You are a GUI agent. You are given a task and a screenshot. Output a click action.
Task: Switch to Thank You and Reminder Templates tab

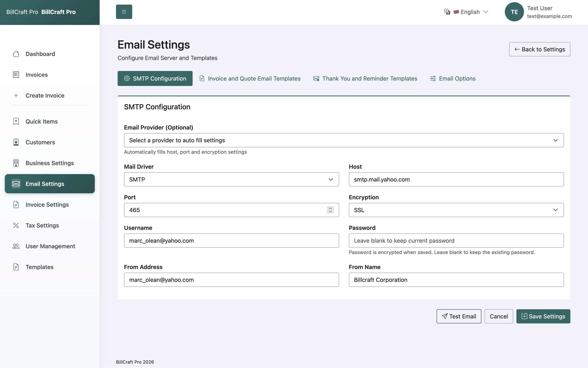(x=365, y=78)
